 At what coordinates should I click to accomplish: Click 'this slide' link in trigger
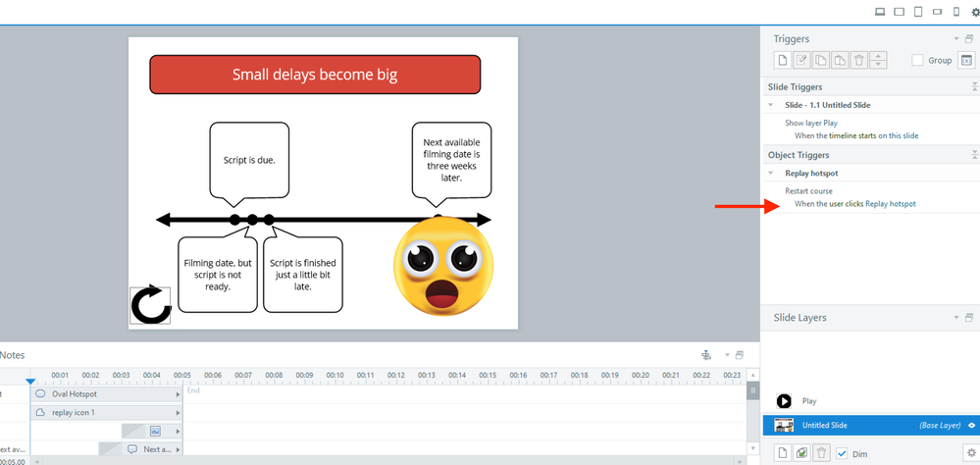click(903, 135)
